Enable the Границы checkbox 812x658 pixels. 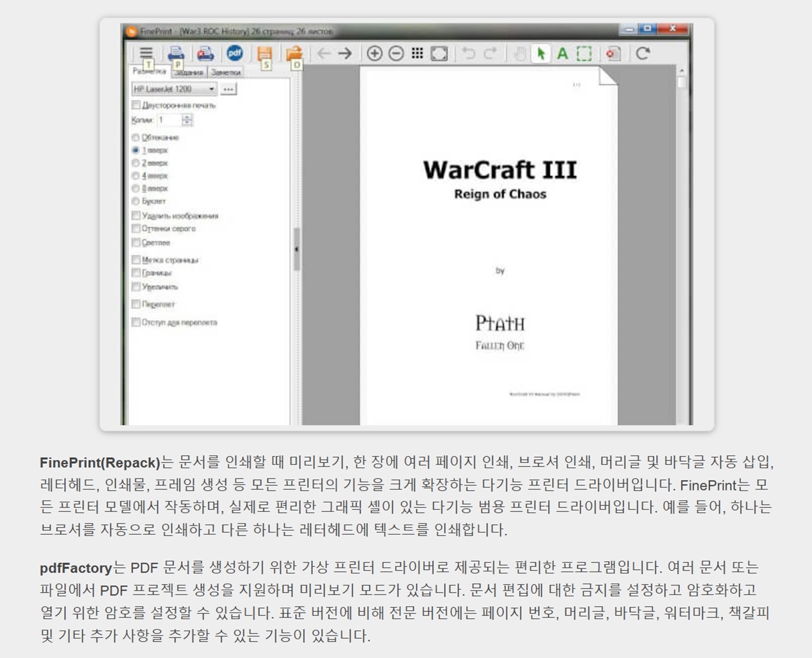tap(136, 273)
